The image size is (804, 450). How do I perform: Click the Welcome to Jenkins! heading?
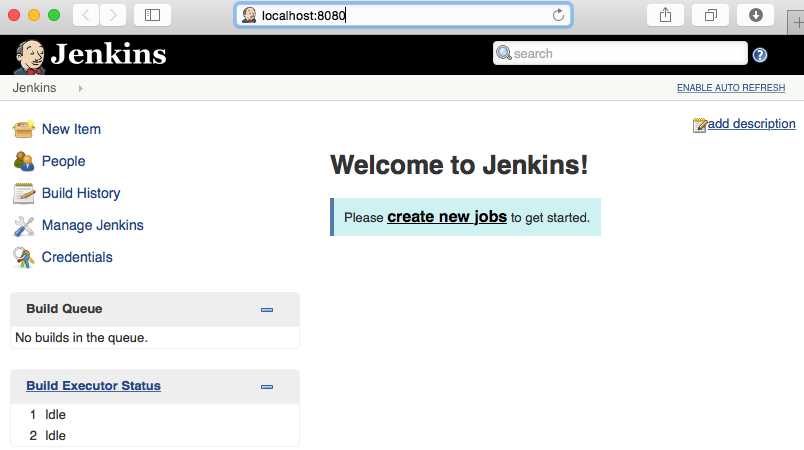tap(459, 165)
